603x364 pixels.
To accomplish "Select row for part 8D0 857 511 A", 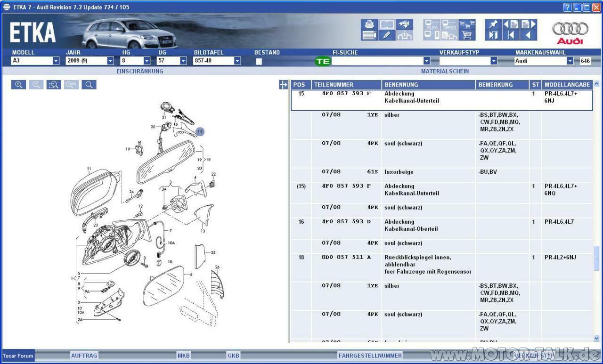I will (346, 258).
